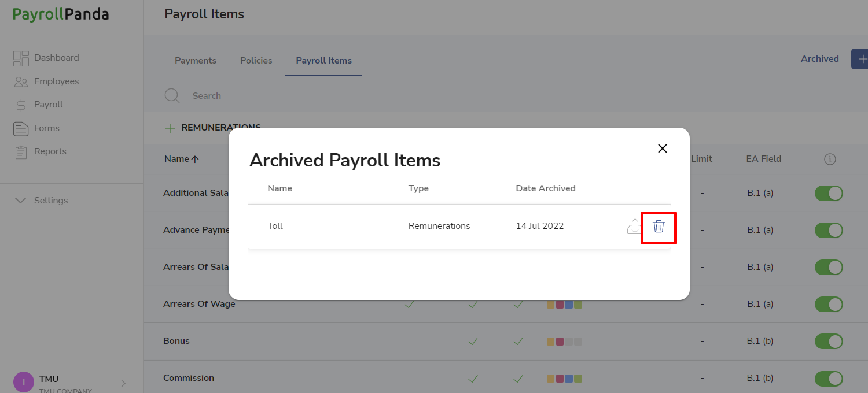Viewport: 868px width, 393px height.
Task: Click the Date Archived column header
Action: (x=546, y=188)
